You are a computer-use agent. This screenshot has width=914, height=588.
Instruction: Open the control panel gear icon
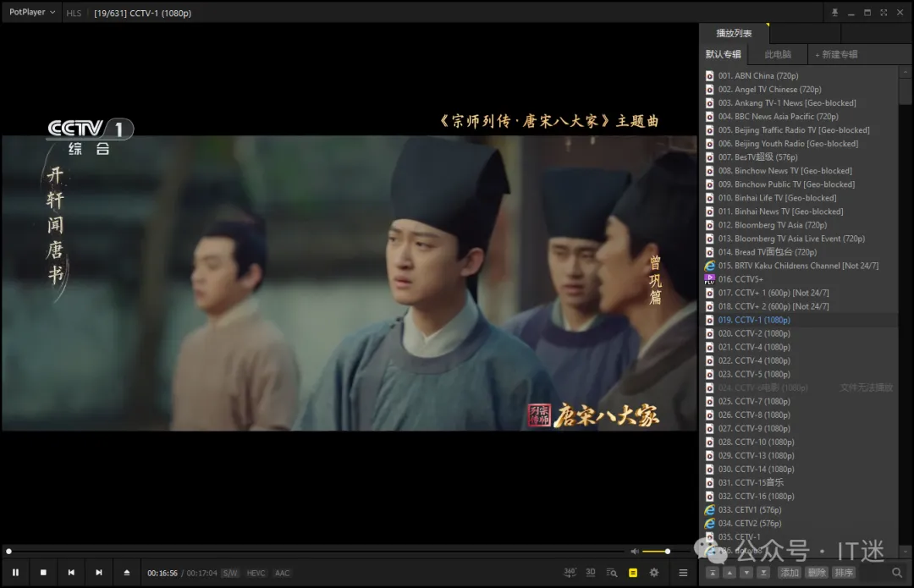coord(654,573)
